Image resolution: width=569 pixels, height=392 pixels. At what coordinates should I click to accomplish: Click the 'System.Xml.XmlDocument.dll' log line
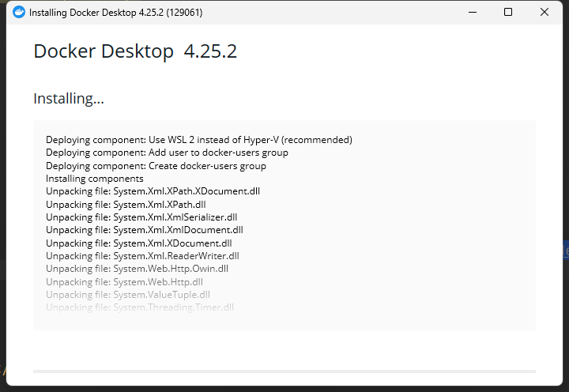pyautogui.click(x=145, y=230)
